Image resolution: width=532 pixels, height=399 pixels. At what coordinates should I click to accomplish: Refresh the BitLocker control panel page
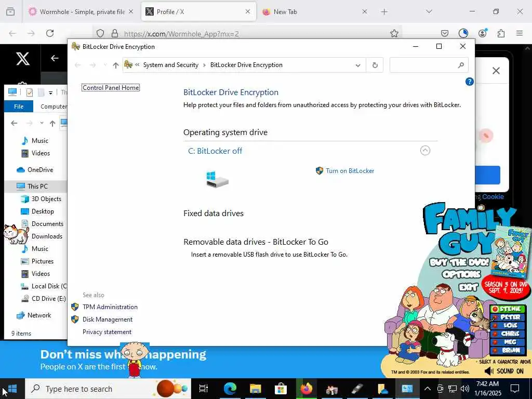(375, 65)
